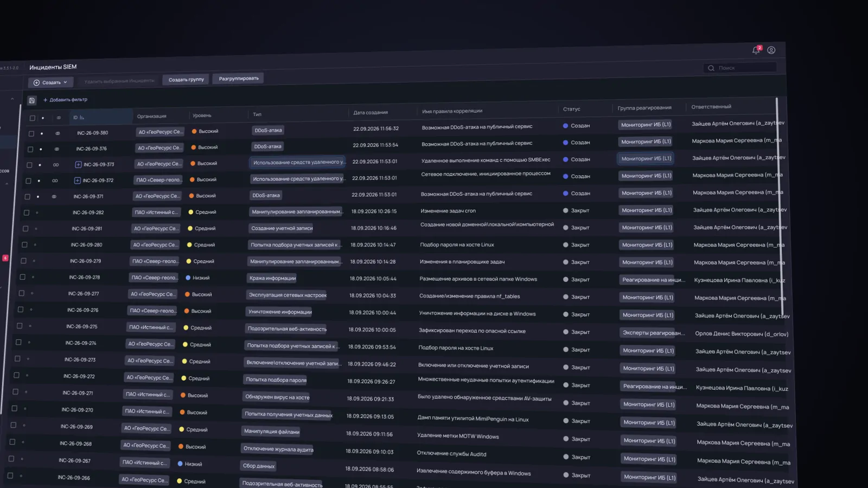Click the search magnifier icon
868x488 pixels.
tap(711, 68)
